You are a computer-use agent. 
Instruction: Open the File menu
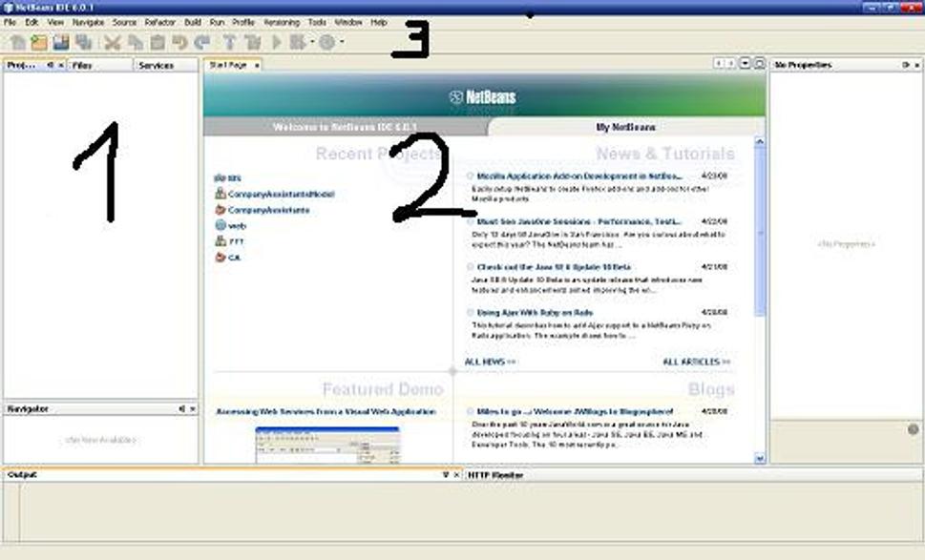(11, 22)
